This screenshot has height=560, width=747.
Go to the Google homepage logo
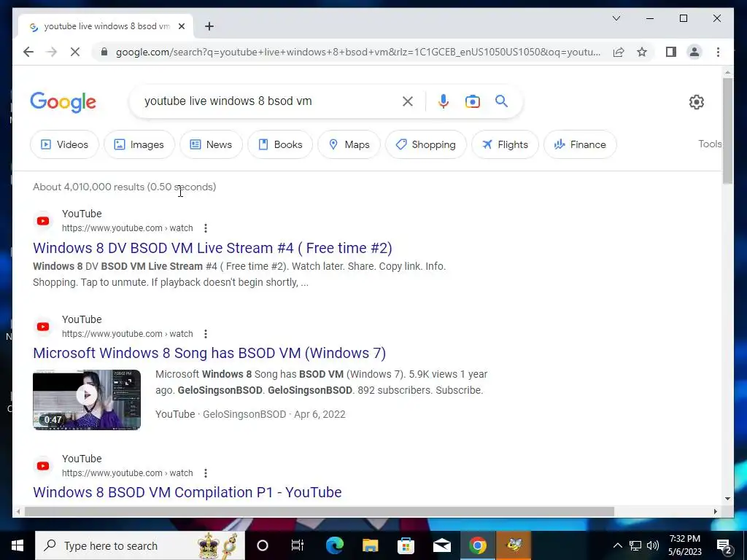(63, 102)
